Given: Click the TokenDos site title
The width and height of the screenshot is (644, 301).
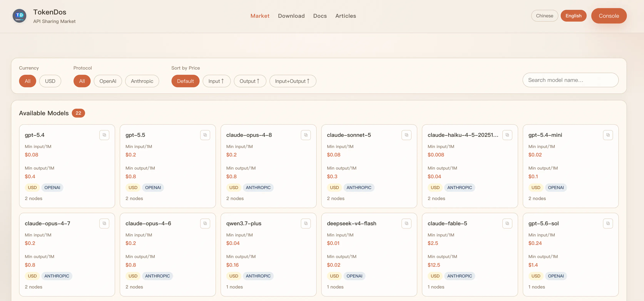Looking at the screenshot, I should pyautogui.click(x=50, y=12).
